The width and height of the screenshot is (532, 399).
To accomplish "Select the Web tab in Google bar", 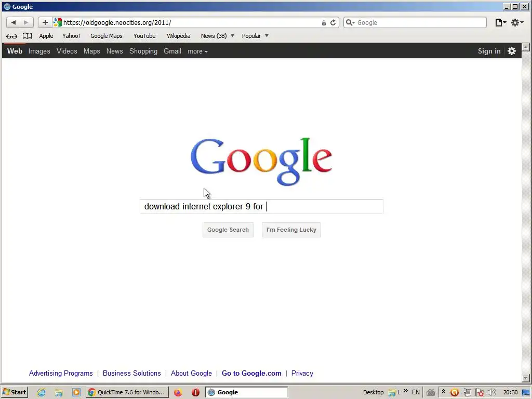I will (x=15, y=51).
